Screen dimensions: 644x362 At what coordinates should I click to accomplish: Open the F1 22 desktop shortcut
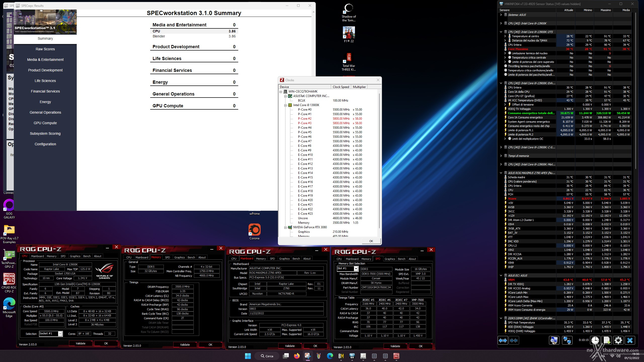(349, 34)
